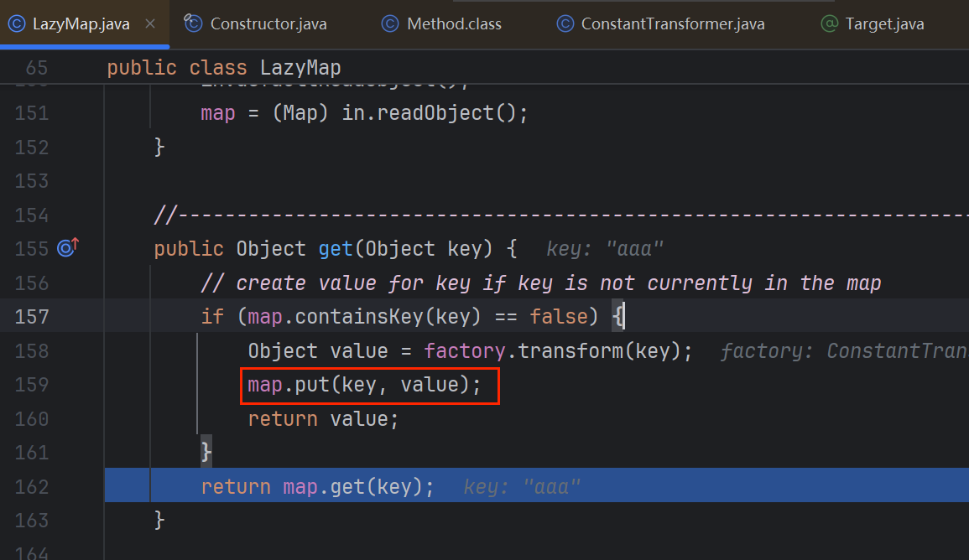Click the Method.class tab file icon

click(389, 23)
